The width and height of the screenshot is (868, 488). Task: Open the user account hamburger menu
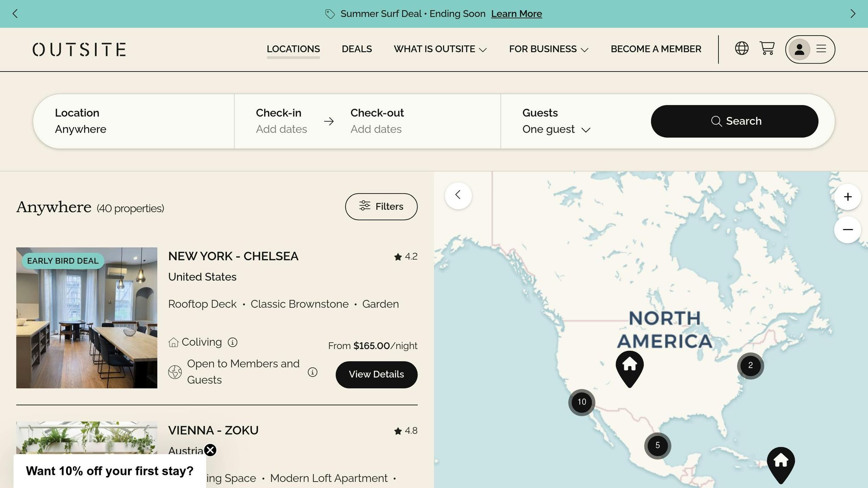tap(810, 49)
